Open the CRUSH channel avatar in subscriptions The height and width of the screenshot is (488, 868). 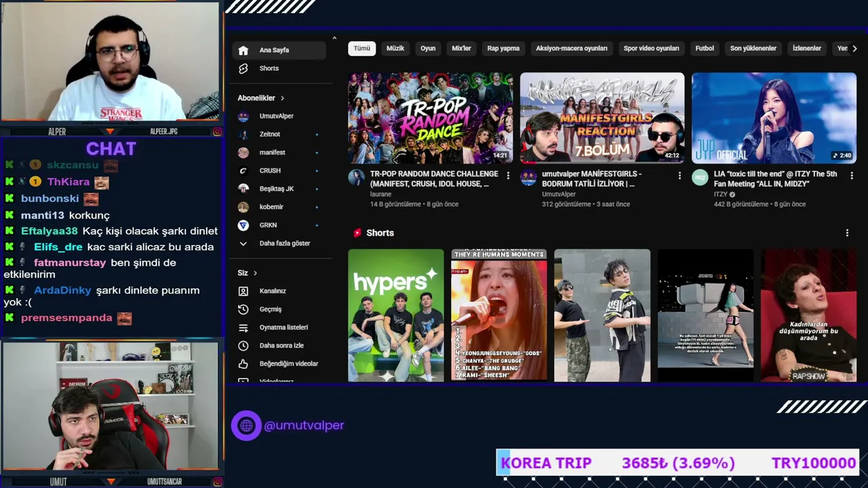click(x=243, y=171)
